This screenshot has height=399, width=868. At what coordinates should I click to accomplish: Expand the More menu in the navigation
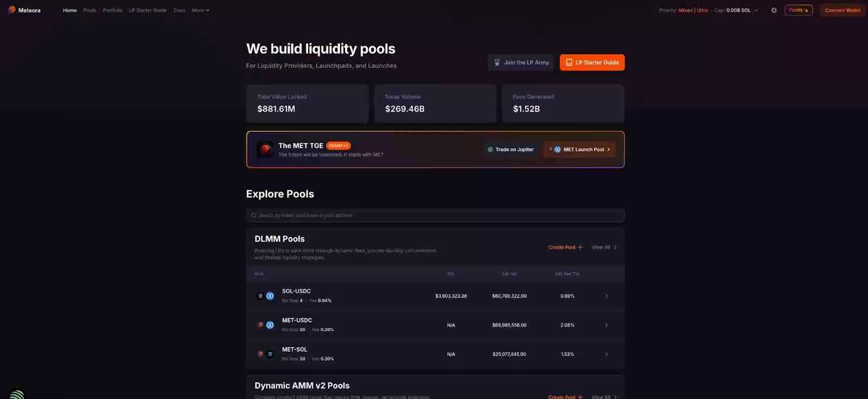(x=200, y=10)
